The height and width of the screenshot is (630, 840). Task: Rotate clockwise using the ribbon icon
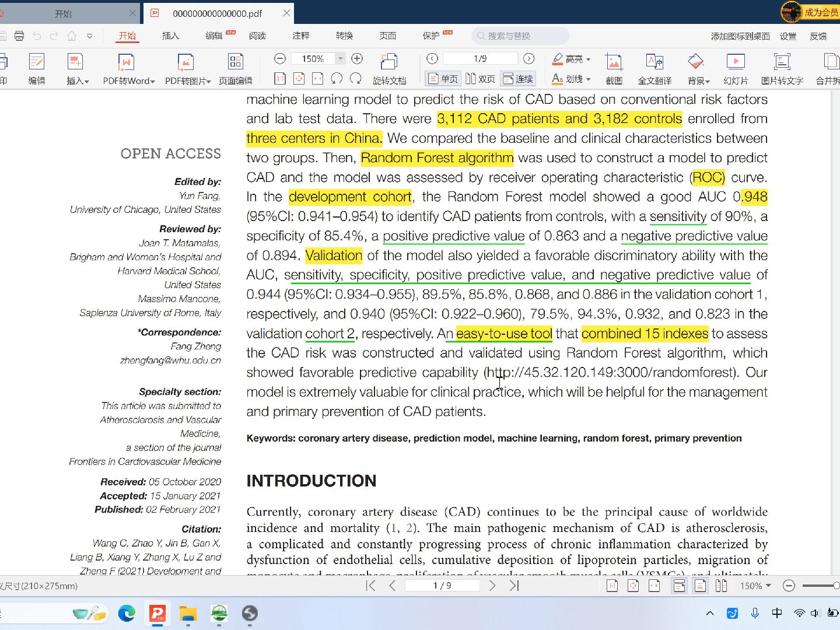coord(355,78)
